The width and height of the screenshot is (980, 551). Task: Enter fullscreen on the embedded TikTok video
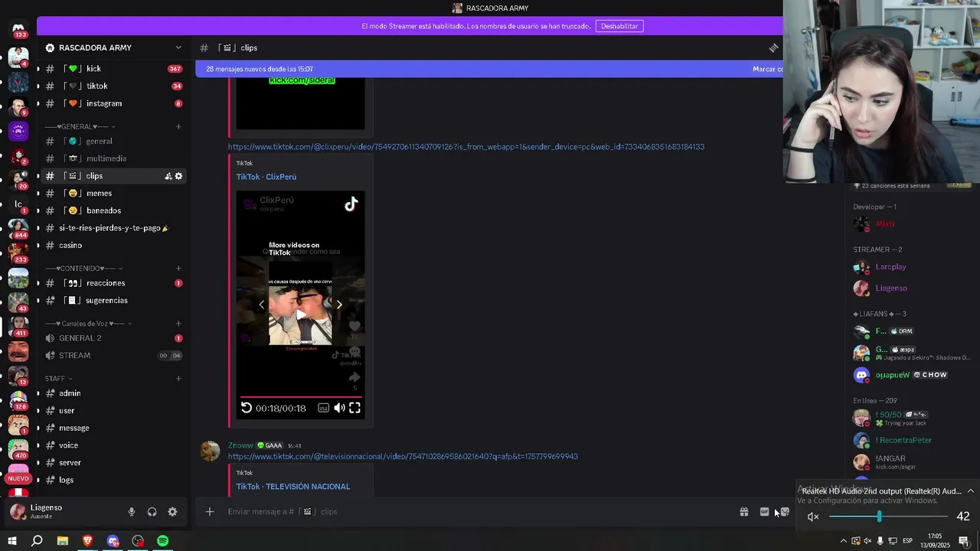(354, 408)
